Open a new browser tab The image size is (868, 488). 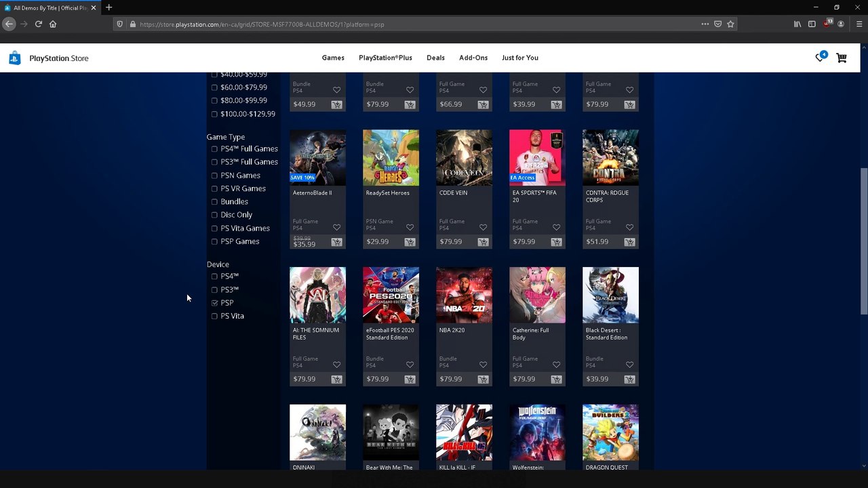(x=108, y=7)
